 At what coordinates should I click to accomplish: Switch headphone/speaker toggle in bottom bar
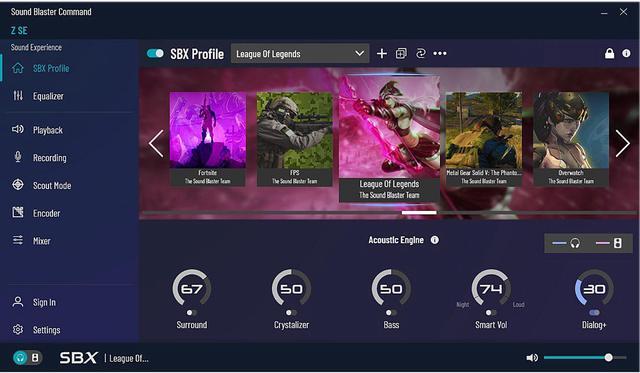[27, 358]
